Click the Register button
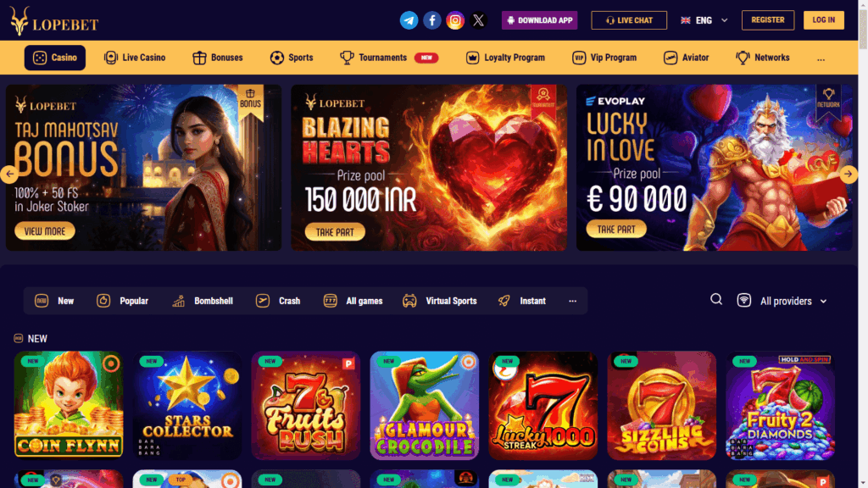This screenshot has height=488, width=868. tap(768, 20)
